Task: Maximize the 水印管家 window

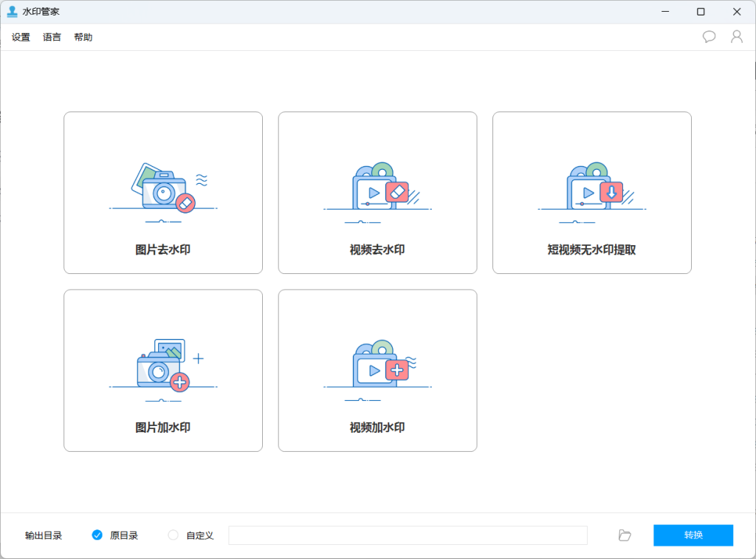Action: 701,12
